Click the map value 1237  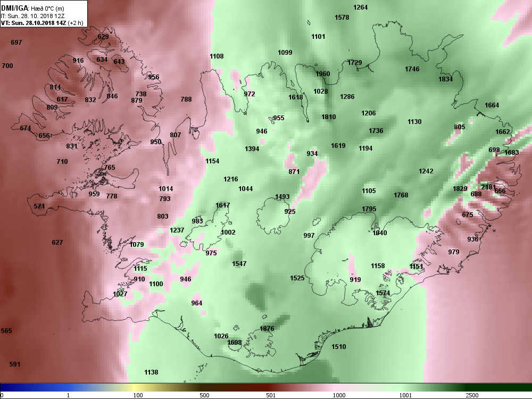[x=177, y=230]
